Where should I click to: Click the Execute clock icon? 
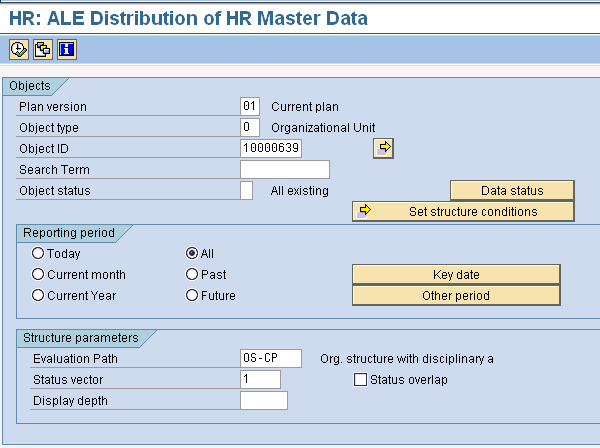point(18,49)
